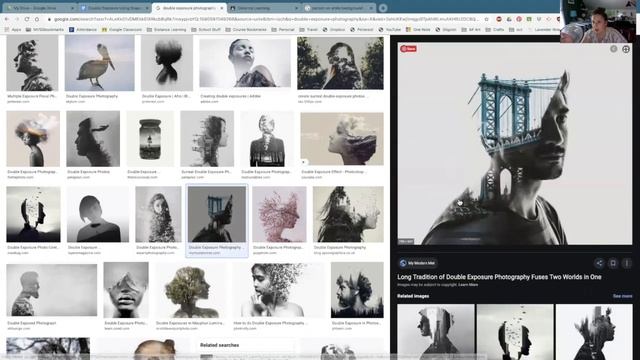
Task: Open the My Modern Met source chip
Action: [x=418, y=263]
